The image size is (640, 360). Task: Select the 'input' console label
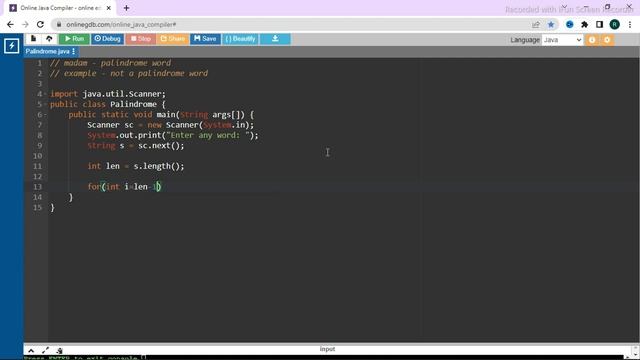point(327,349)
